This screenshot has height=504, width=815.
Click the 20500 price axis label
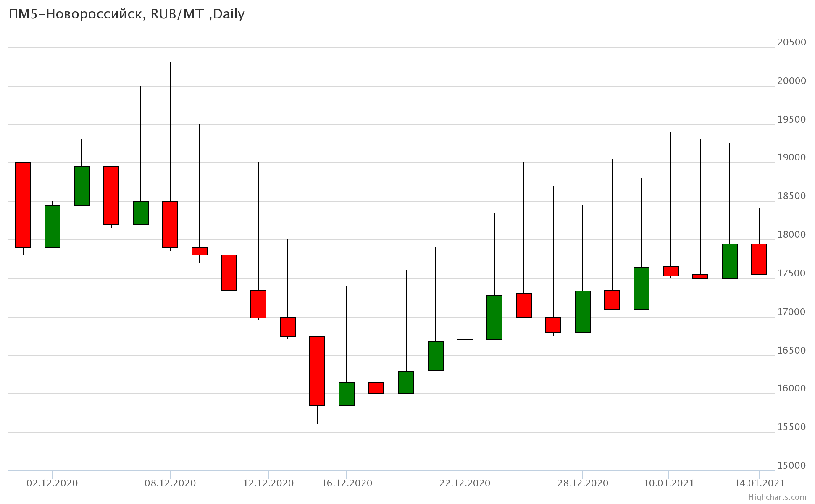[792, 42]
